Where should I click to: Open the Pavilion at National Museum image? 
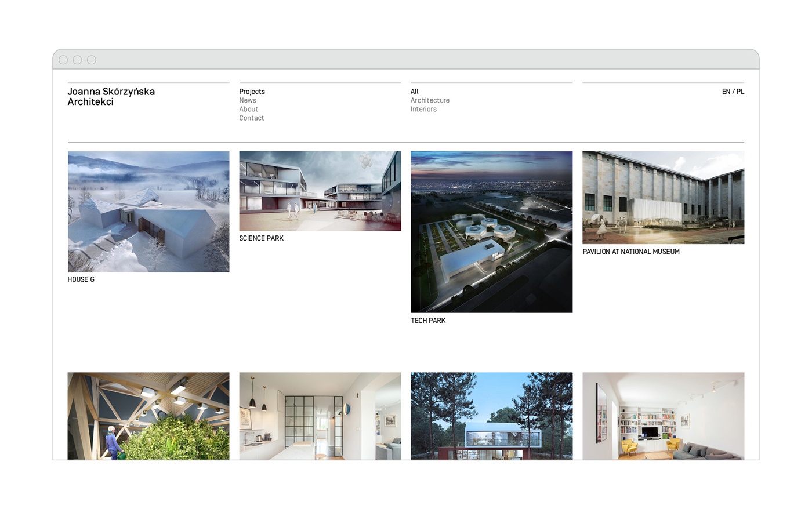point(663,197)
